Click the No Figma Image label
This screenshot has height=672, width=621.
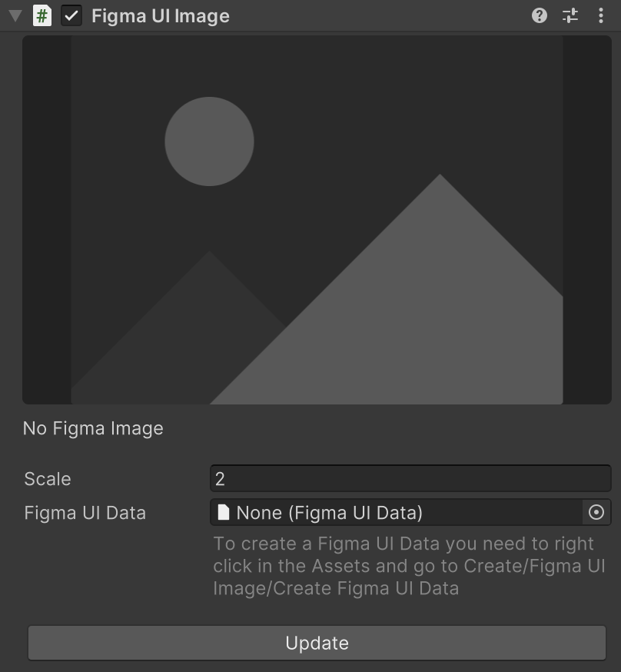tap(92, 428)
